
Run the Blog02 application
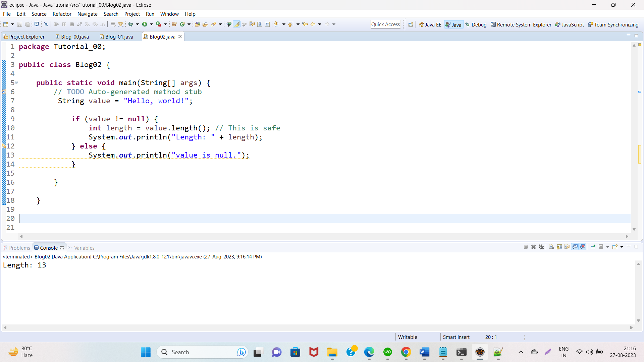144,24
